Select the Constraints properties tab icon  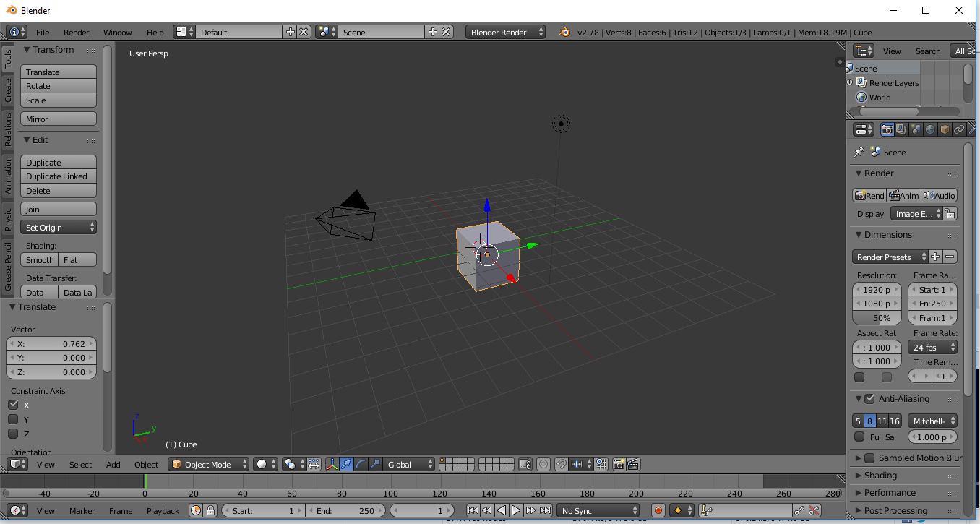coord(959,129)
